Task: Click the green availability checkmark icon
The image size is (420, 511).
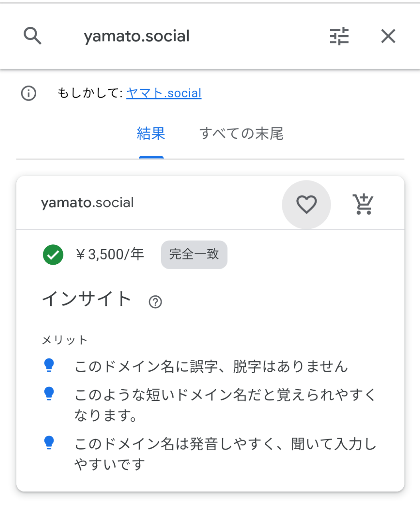Action: [x=53, y=255]
